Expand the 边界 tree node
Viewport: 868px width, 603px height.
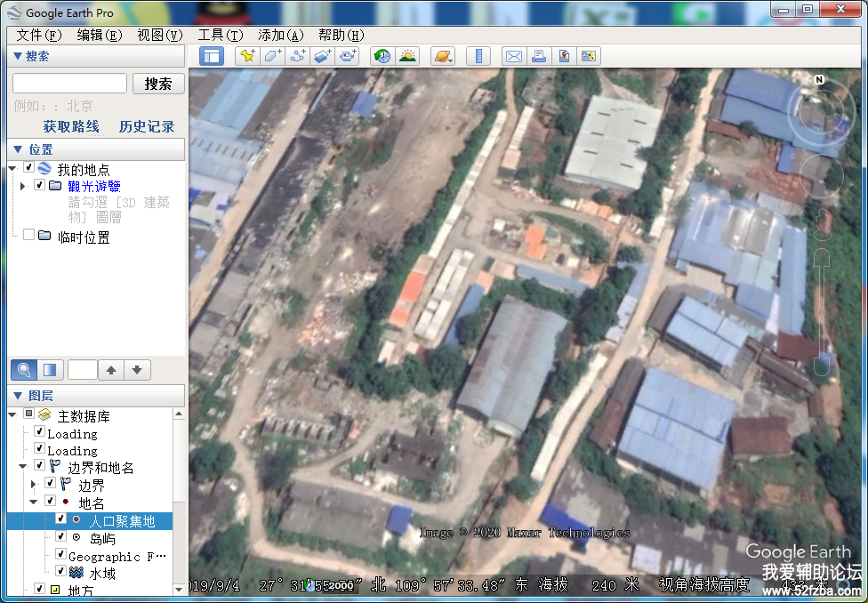33,485
